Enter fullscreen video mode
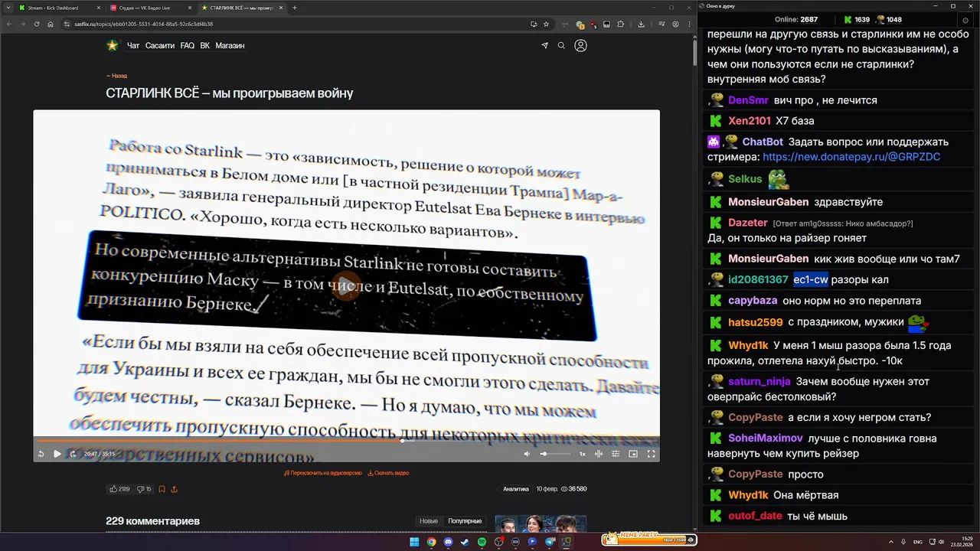Screen dimensions: 980x551 (x=651, y=454)
